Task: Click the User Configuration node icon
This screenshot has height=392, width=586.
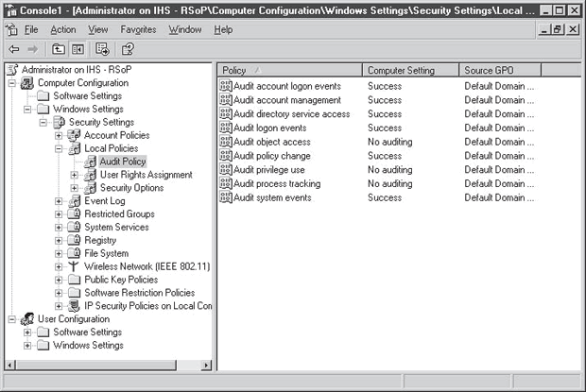Action: (27, 319)
